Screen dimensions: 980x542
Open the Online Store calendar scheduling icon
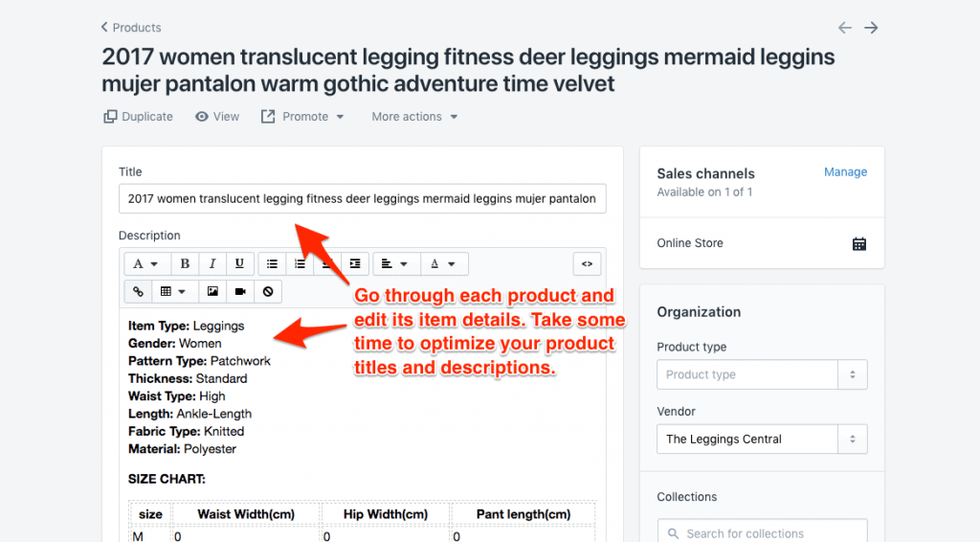pos(858,243)
